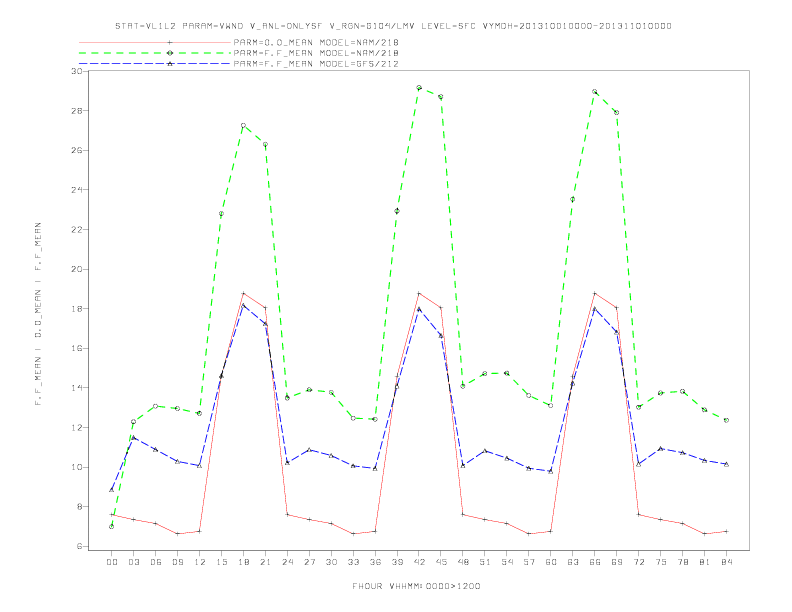Select legend label O.O_MEAN MODEL=NAM/218

pyautogui.click(x=316, y=42)
